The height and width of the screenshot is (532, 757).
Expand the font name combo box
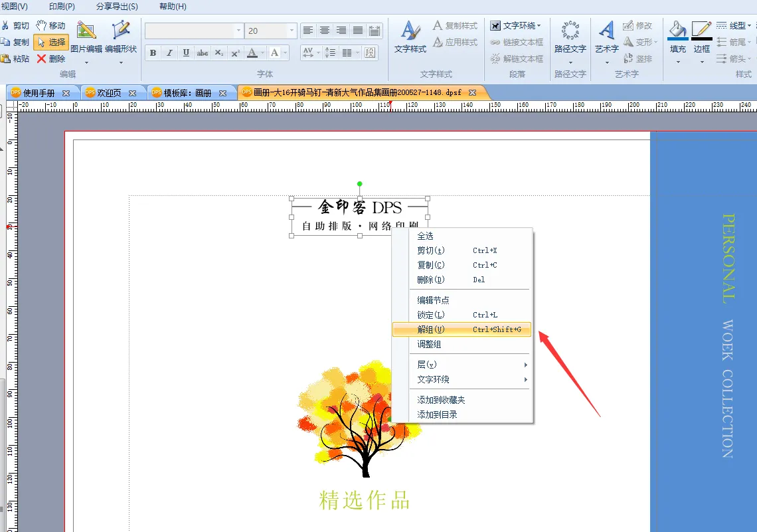click(x=238, y=31)
